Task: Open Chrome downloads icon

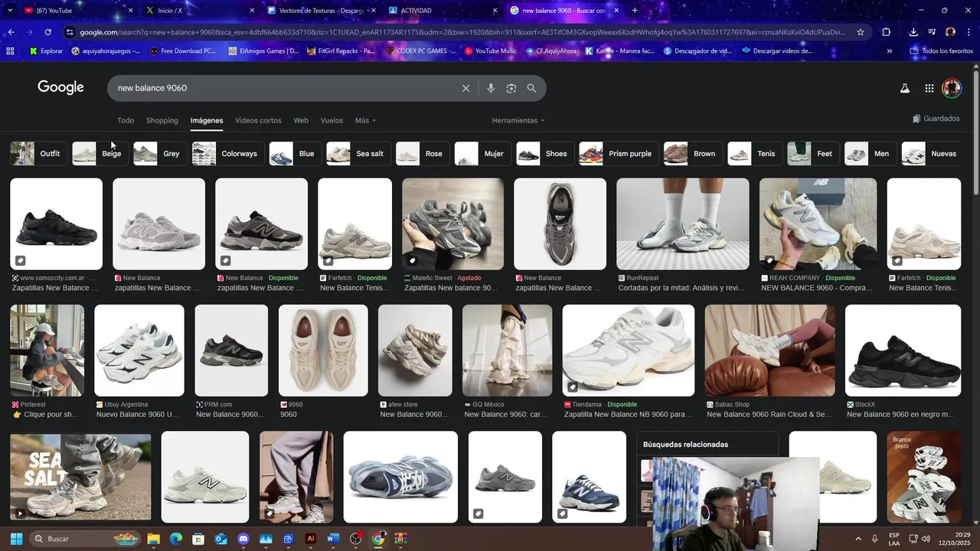Action: [913, 32]
